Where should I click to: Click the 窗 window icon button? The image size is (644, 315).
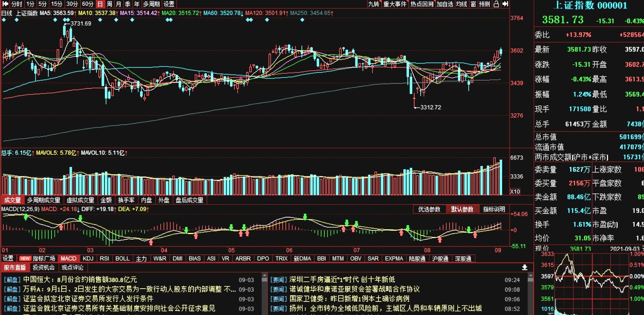pyautogui.click(x=473, y=4)
